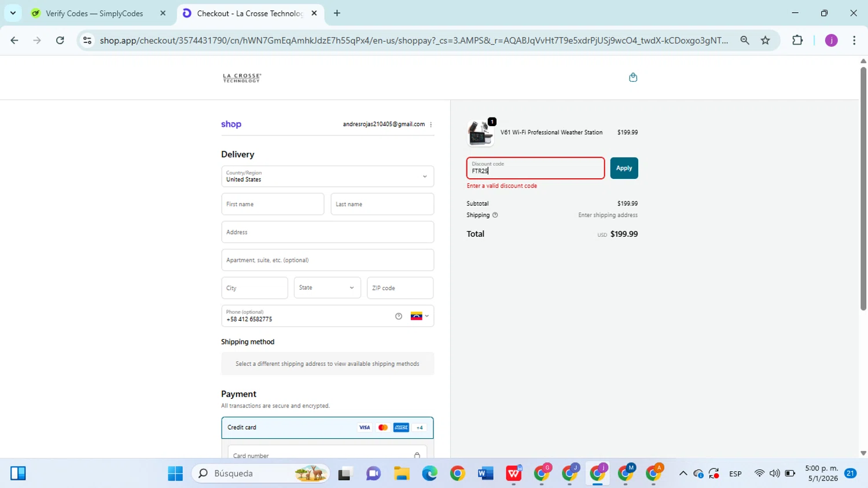
Task: Go back using browser back arrow
Action: tap(14, 40)
